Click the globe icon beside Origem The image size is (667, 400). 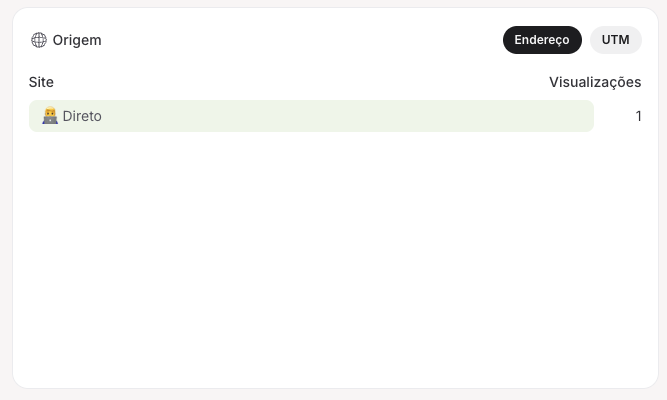pos(39,40)
